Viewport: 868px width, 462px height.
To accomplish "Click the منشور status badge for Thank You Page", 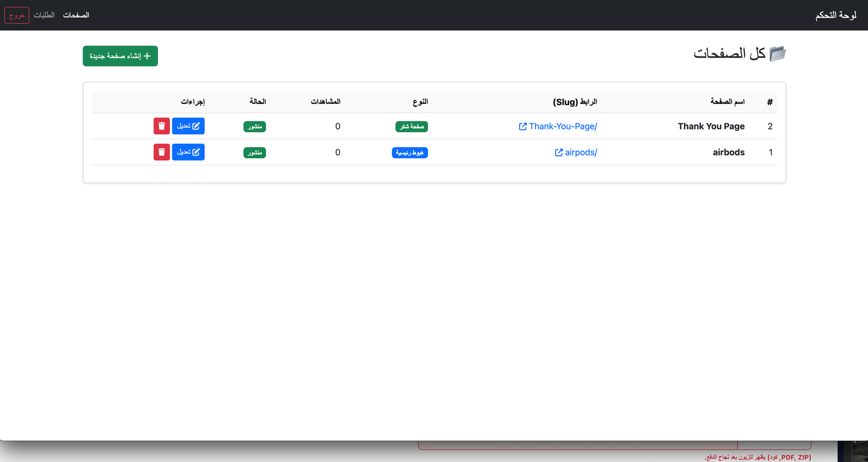I will pyautogui.click(x=254, y=126).
